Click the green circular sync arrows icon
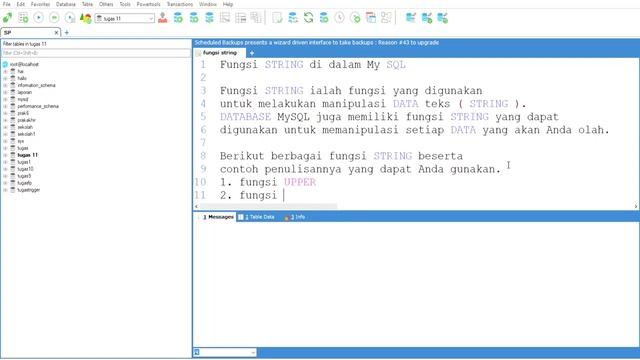 308,18
